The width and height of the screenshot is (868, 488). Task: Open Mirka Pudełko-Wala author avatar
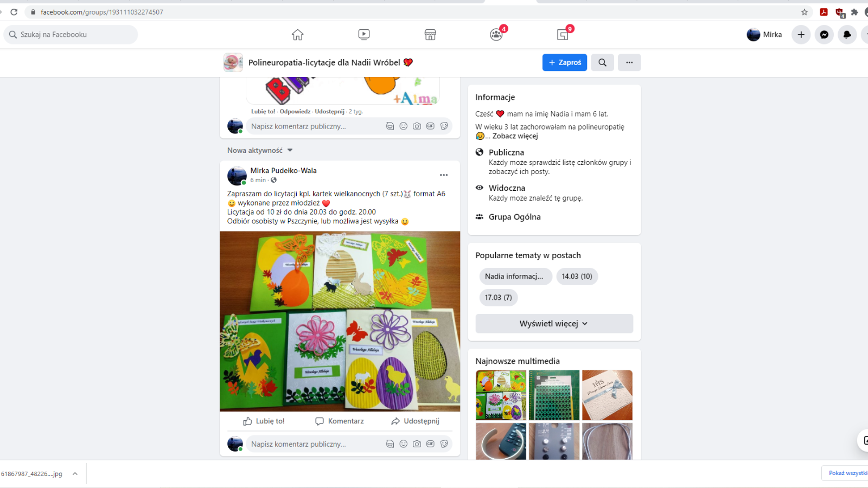pos(237,176)
